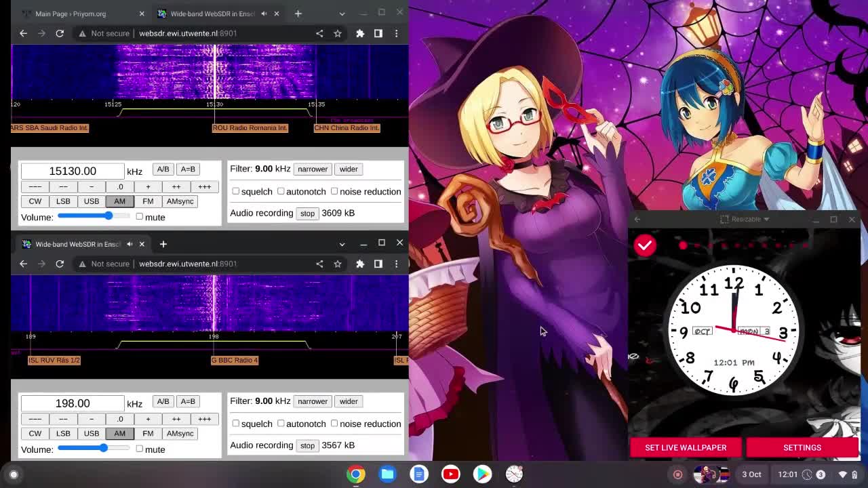Screen dimensions: 868x488
Task: Open tab search dropdown in top browser
Action: point(342,14)
